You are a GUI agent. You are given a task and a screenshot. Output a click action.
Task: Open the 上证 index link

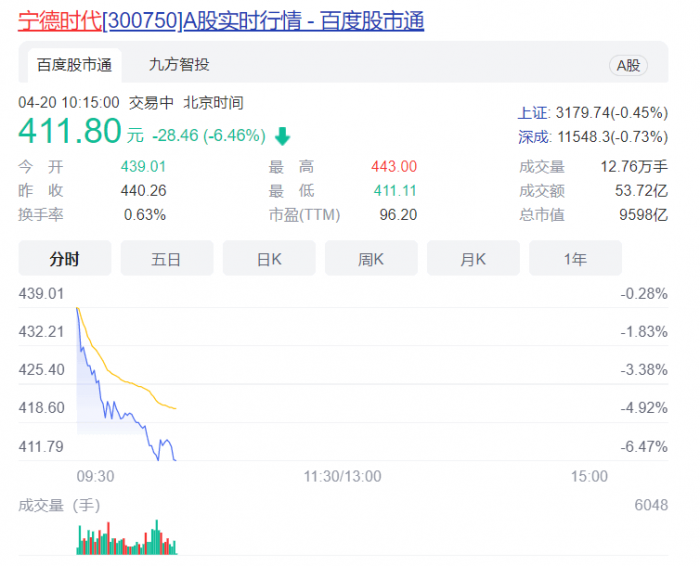533,113
